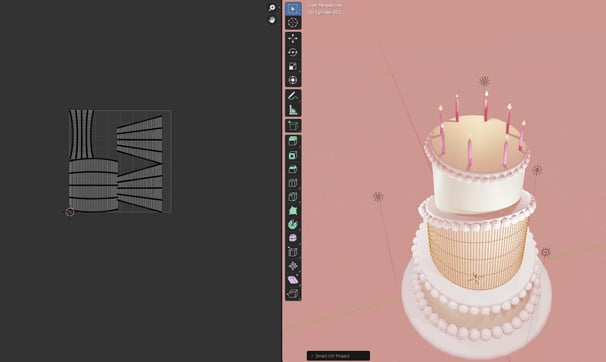Screen dimensions: 606x362
Task: Click the UV editor pan hand icon
Action: [272, 19]
